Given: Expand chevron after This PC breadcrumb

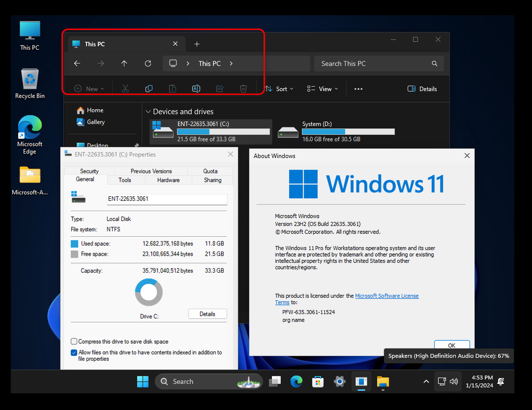Looking at the screenshot, I should (x=231, y=64).
